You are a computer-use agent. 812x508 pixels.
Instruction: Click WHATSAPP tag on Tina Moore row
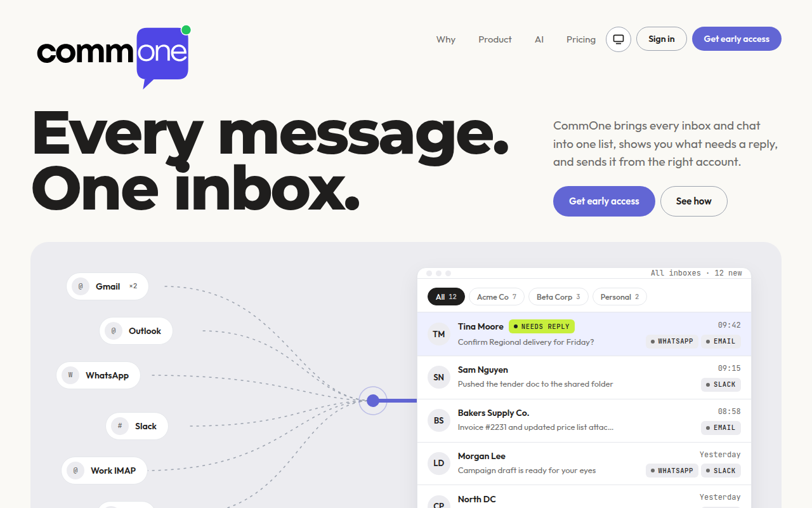point(672,342)
